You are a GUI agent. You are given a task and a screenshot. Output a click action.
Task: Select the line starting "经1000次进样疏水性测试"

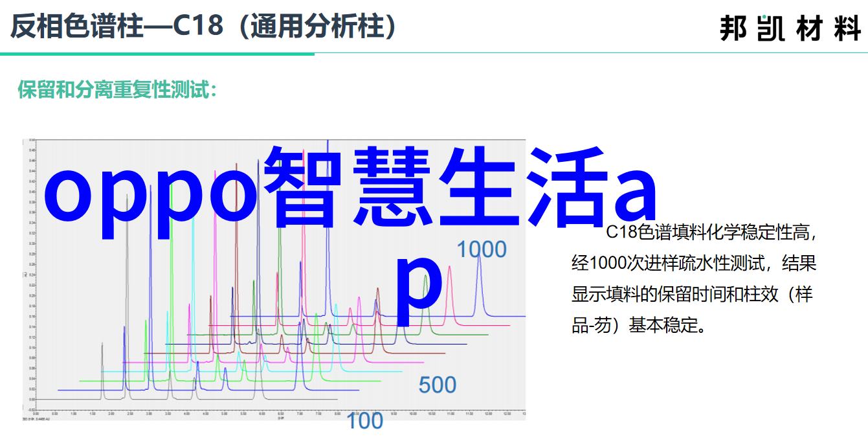coord(694,264)
